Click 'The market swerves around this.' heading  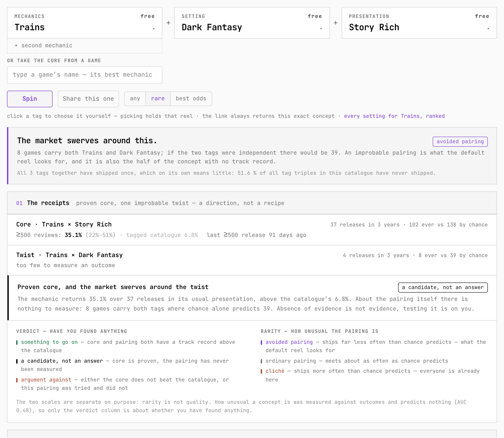coord(87,141)
